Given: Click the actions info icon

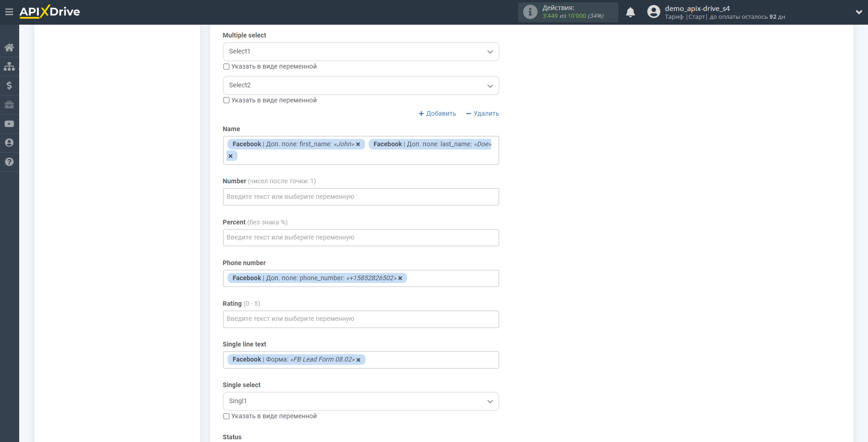Looking at the screenshot, I should click(530, 12).
